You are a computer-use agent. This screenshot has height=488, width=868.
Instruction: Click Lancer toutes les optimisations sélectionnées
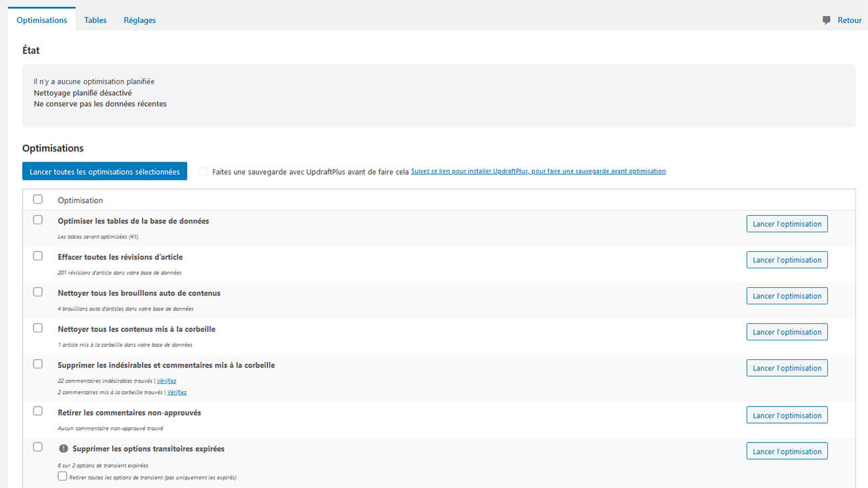[105, 172]
